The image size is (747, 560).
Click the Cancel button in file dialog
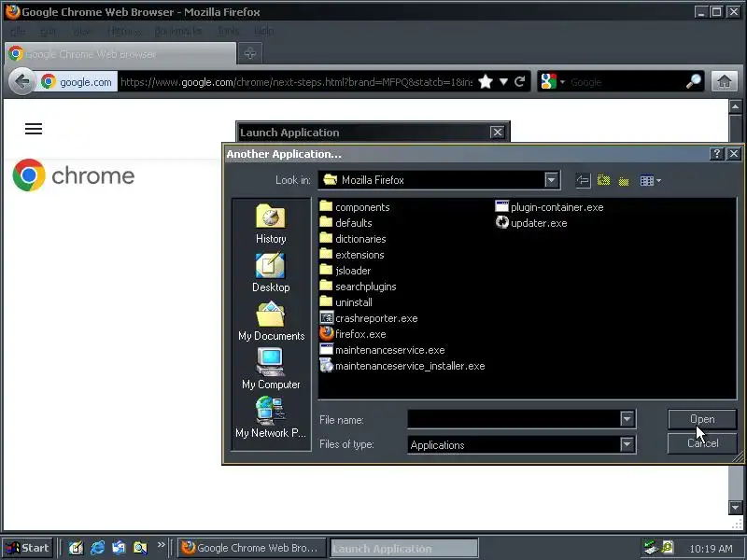pos(702,443)
